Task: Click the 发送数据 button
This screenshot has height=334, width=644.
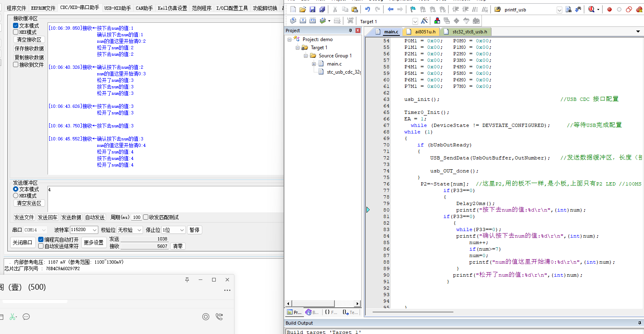Action: pyautogui.click(x=72, y=217)
